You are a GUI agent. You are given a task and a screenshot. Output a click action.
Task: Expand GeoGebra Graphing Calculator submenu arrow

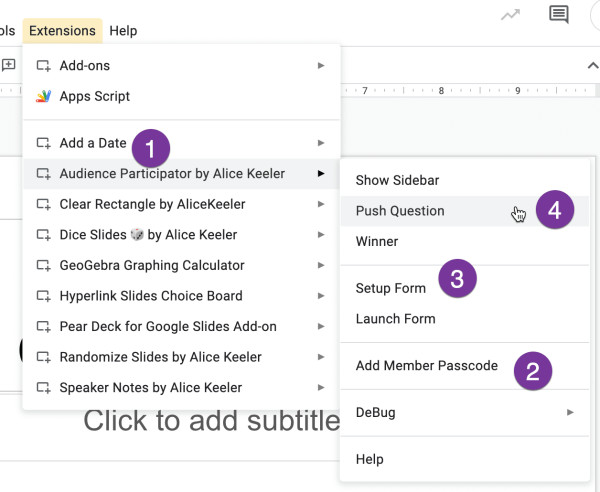pos(321,266)
